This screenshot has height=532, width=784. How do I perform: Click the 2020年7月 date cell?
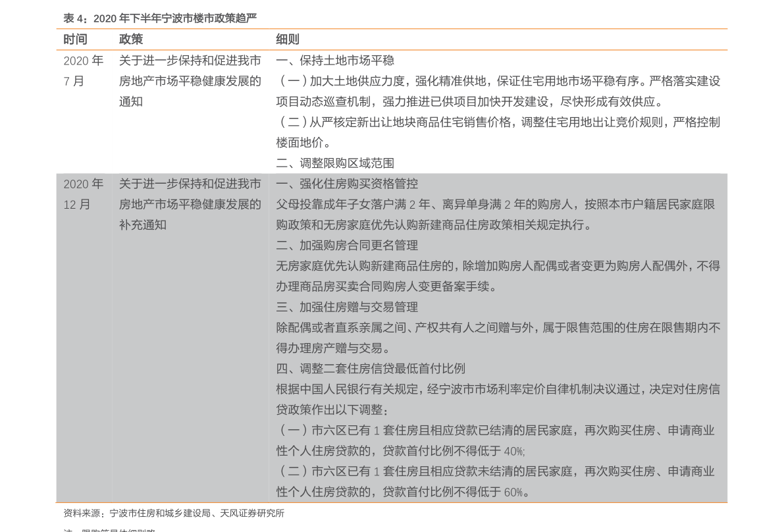(x=83, y=70)
